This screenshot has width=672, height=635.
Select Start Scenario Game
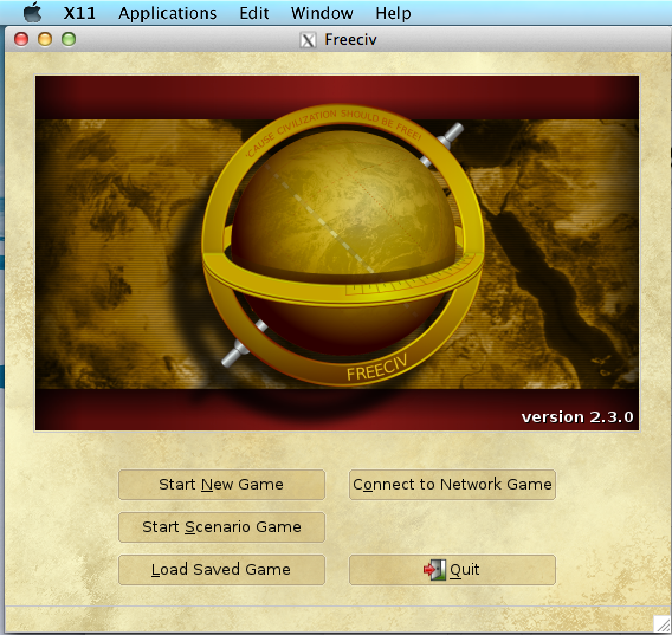pos(222,527)
